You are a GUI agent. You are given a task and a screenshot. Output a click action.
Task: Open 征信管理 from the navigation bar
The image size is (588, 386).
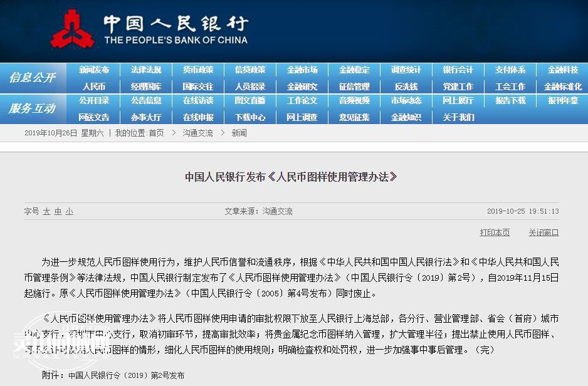pyautogui.click(x=354, y=86)
